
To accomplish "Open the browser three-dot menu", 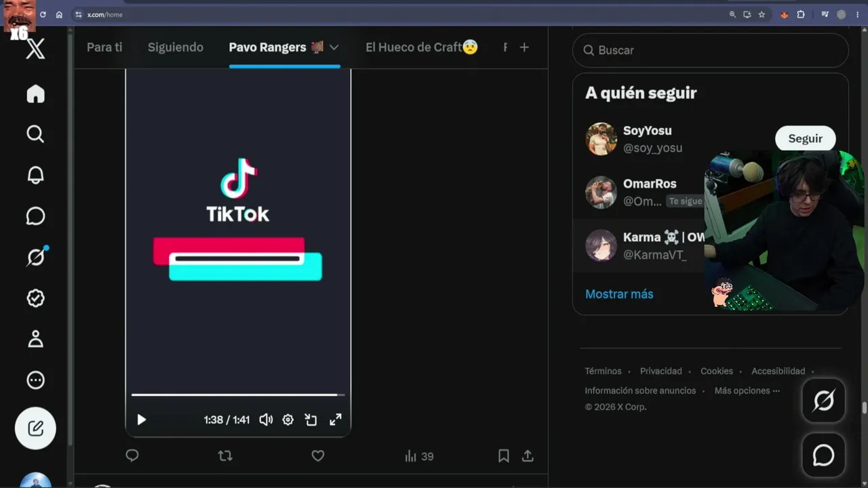I will pyautogui.click(x=858, y=14).
